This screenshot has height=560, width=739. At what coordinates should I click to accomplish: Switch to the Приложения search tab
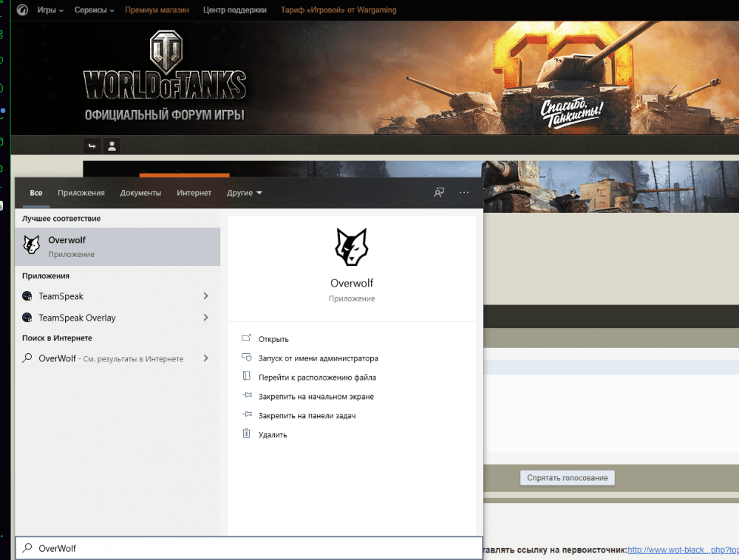pyautogui.click(x=81, y=193)
